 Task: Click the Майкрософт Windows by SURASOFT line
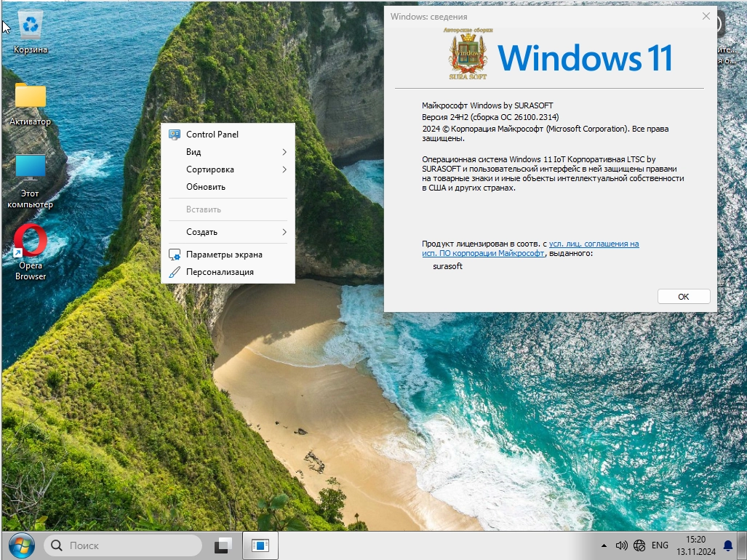487,105
